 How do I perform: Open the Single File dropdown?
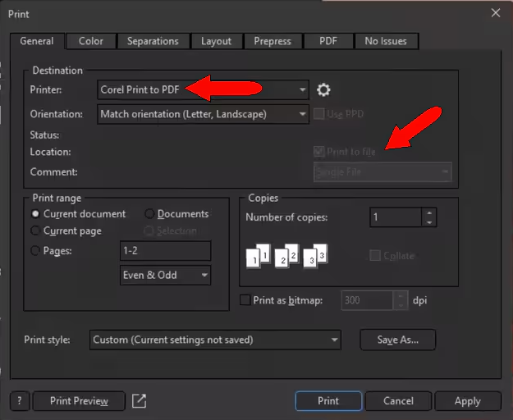coord(382,172)
